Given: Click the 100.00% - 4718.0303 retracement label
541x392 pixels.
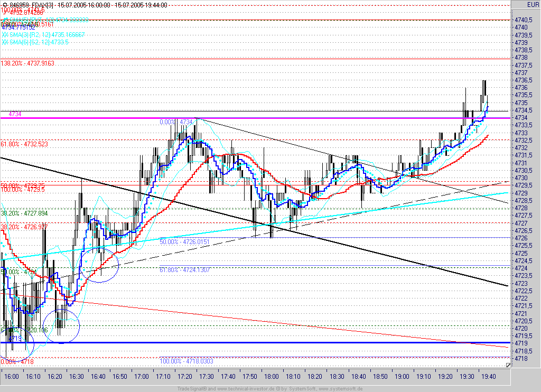Looking at the screenshot, I should click(186, 361).
